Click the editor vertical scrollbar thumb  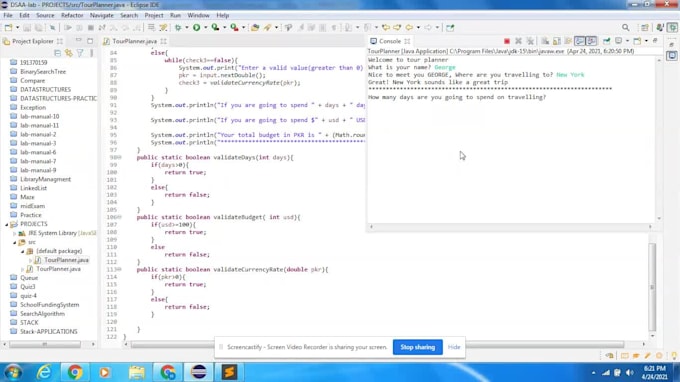pyautogui.click(x=652, y=286)
